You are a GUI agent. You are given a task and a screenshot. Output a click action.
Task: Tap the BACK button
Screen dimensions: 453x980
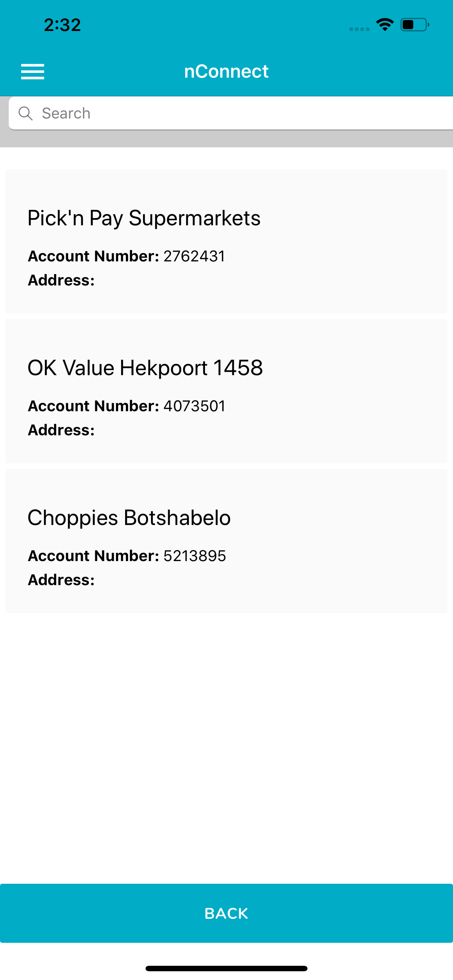pyautogui.click(x=226, y=913)
